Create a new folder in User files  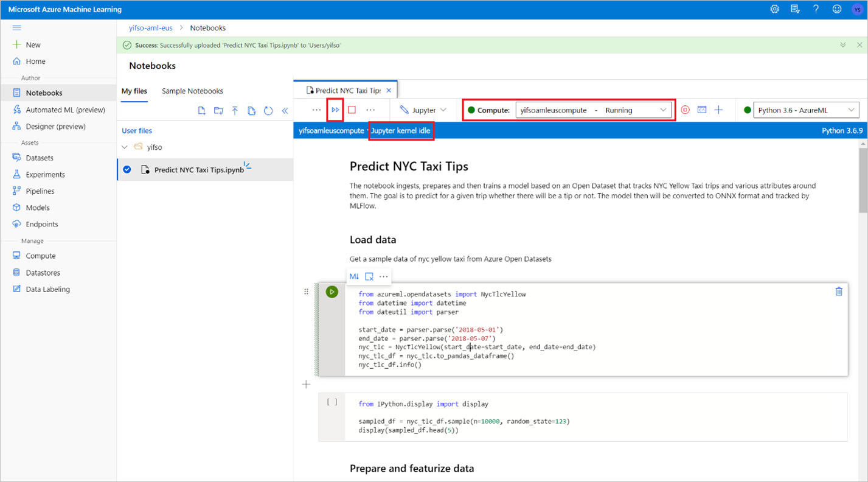click(219, 110)
